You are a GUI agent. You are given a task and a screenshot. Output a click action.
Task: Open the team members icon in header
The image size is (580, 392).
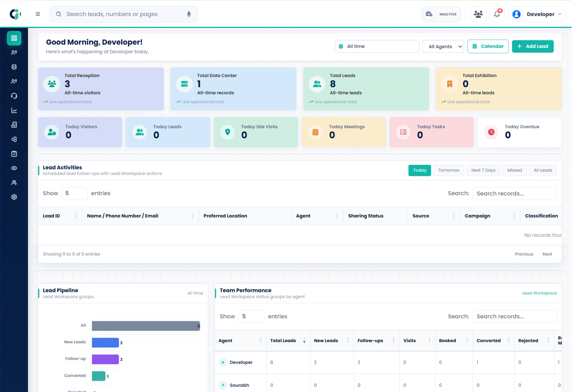478,14
